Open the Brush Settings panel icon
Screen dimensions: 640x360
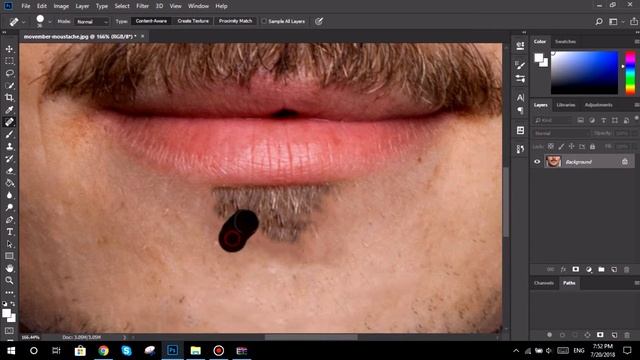click(520, 65)
